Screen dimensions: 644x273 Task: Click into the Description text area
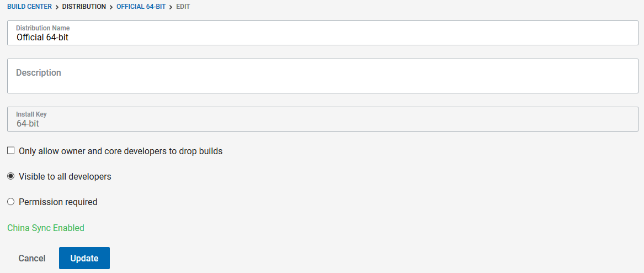coord(322,76)
